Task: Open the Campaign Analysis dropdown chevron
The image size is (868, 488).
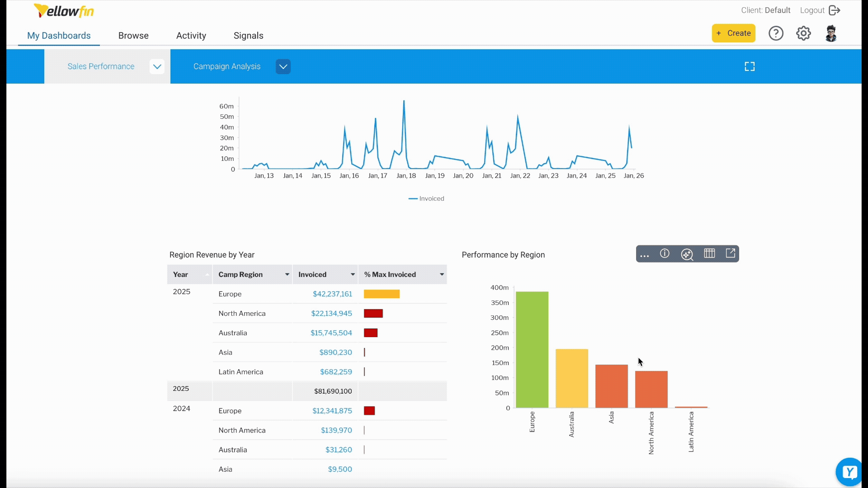Action: (283, 66)
